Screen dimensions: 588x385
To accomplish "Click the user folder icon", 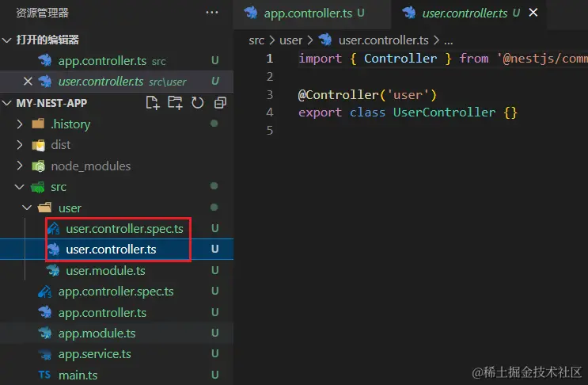I will [x=45, y=207].
